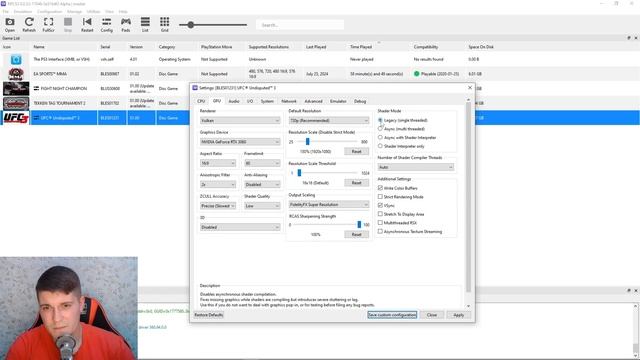The image size is (640, 360).
Task: Switch game view to Grid mode
Action: click(164, 24)
